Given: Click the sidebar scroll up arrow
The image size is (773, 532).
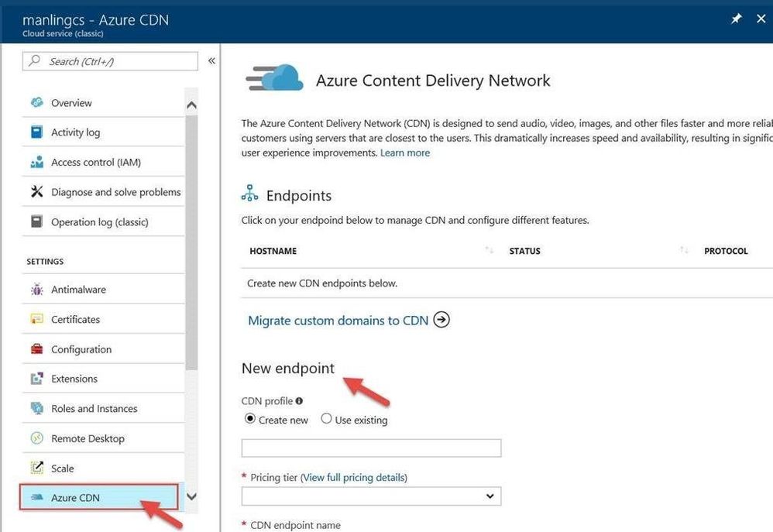Looking at the screenshot, I should (192, 105).
